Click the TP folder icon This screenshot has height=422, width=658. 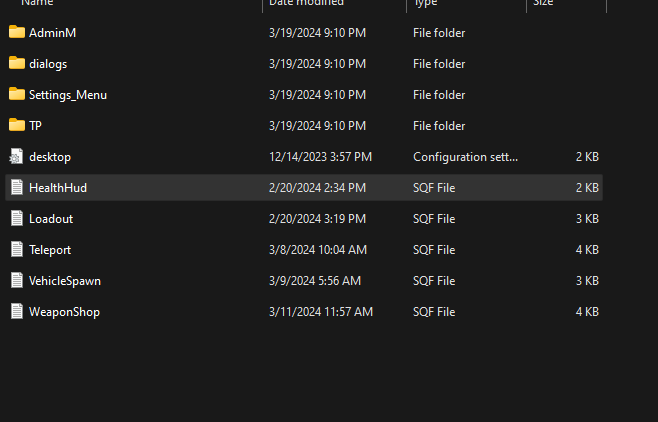[17, 125]
